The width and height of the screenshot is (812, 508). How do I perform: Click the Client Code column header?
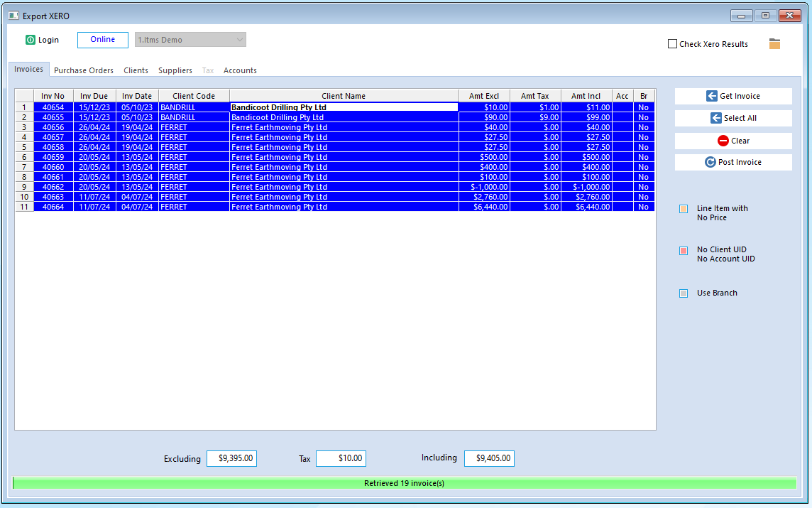[x=194, y=96]
